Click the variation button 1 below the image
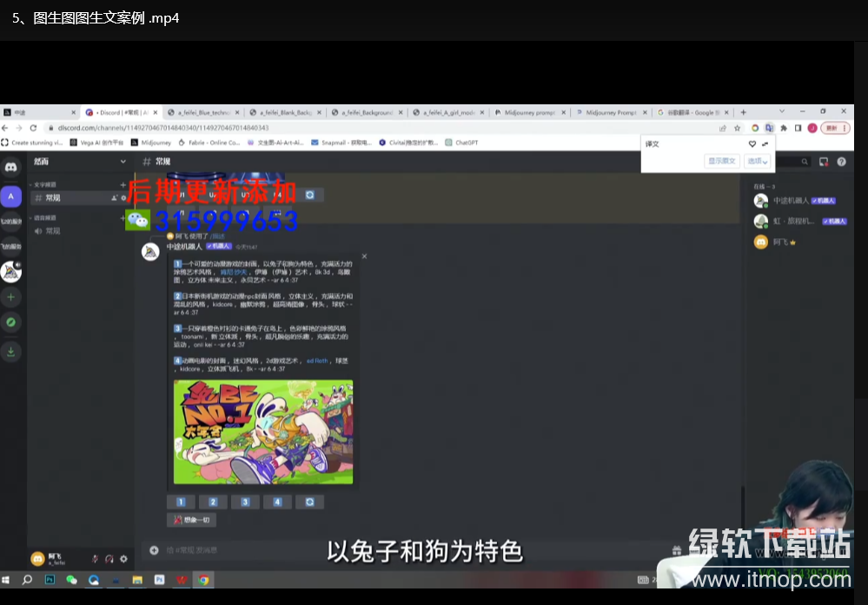The image size is (868, 605). (x=181, y=502)
